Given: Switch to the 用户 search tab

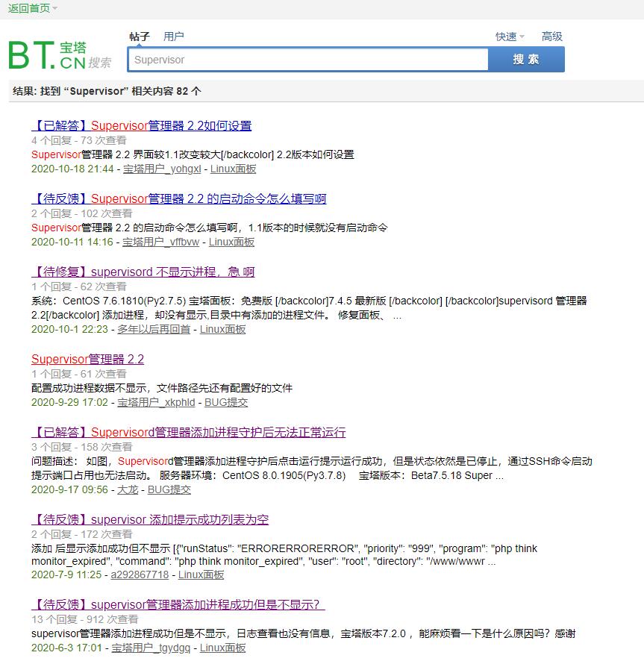Looking at the screenshot, I should point(174,37).
